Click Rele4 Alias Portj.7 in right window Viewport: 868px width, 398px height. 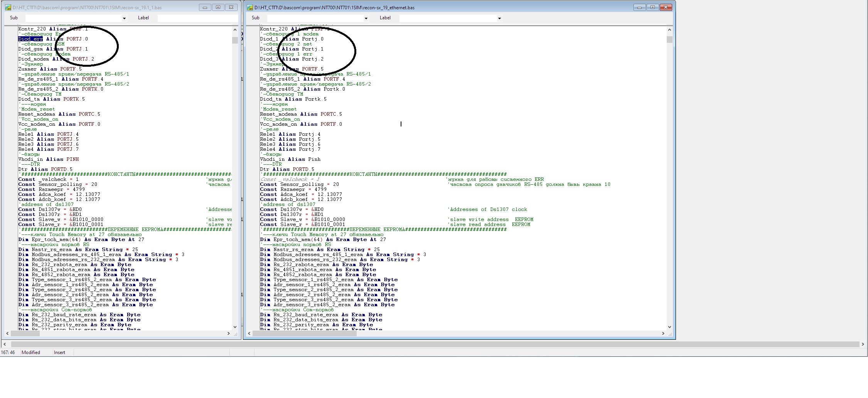(290, 149)
